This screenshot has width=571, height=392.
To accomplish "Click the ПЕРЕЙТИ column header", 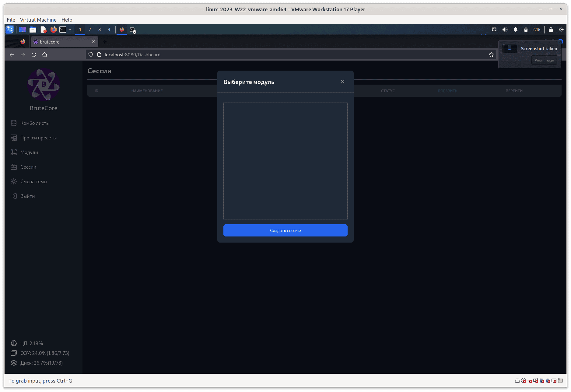I will (x=514, y=91).
